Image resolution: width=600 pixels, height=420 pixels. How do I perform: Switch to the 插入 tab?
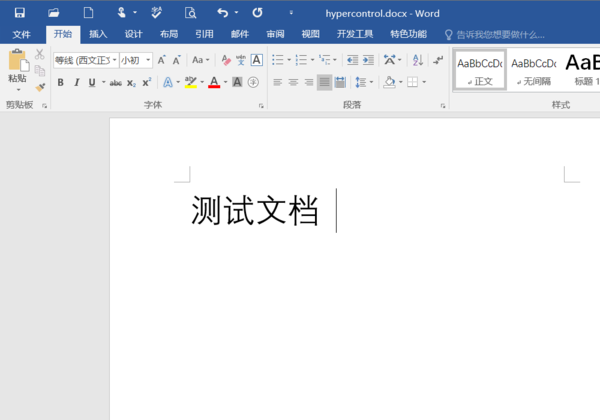point(98,34)
